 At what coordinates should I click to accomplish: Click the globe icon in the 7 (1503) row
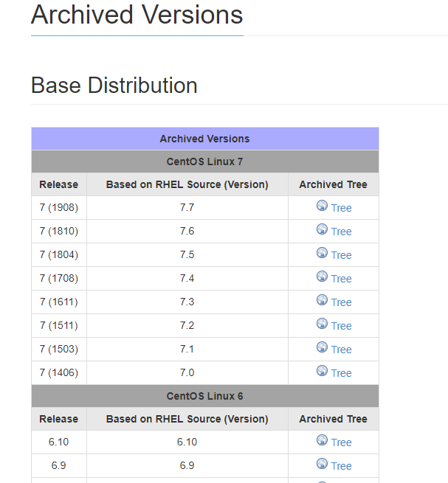[322, 347]
